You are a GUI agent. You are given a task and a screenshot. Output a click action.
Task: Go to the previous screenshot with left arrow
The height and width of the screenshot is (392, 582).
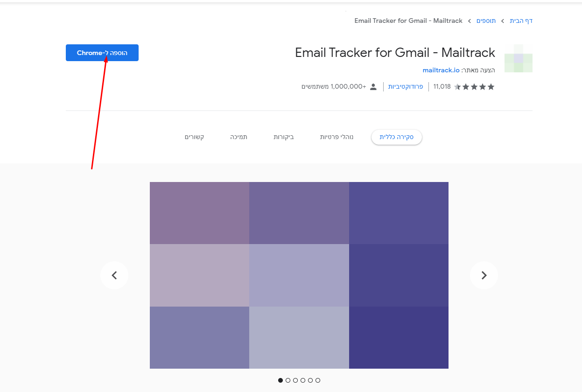pyautogui.click(x=114, y=275)
